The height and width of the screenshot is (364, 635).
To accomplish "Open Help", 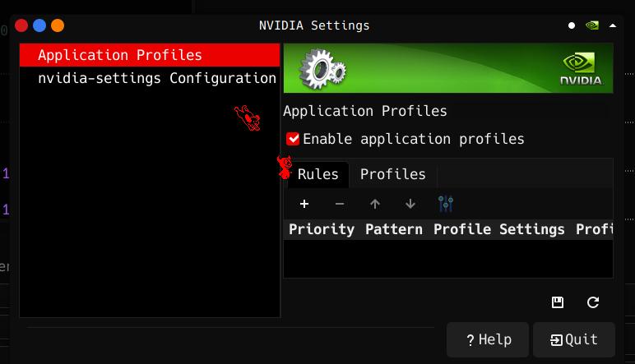I will 488,339.
